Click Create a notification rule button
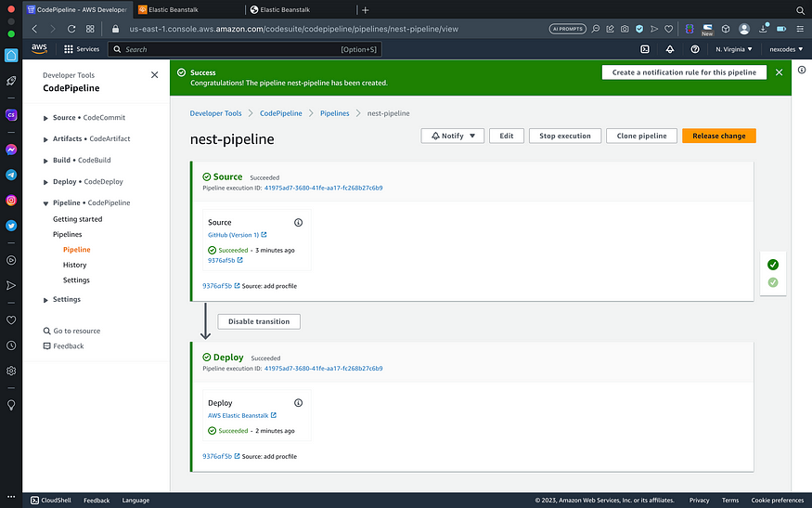The width and height of the screenshot is (812, 508). coord(684,72)
